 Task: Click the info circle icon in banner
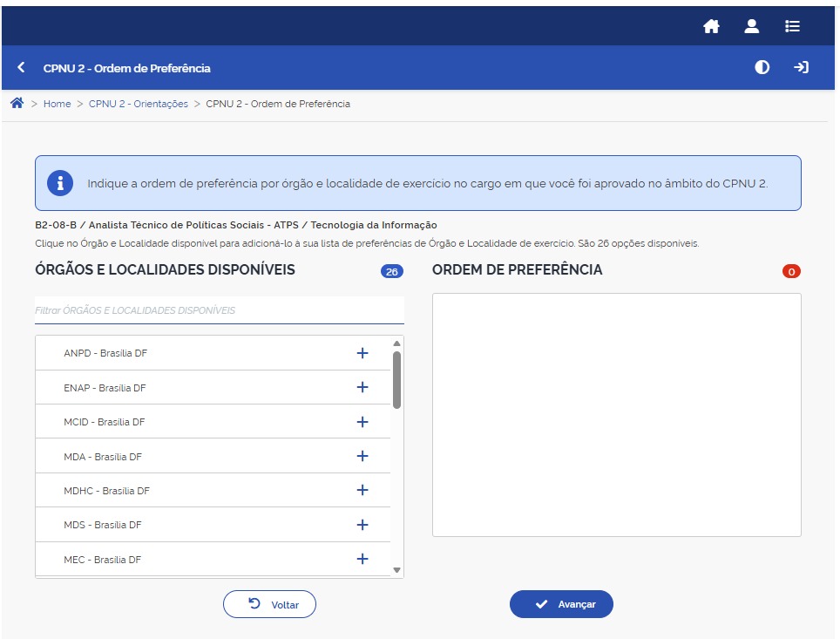(x=60, y=183)
